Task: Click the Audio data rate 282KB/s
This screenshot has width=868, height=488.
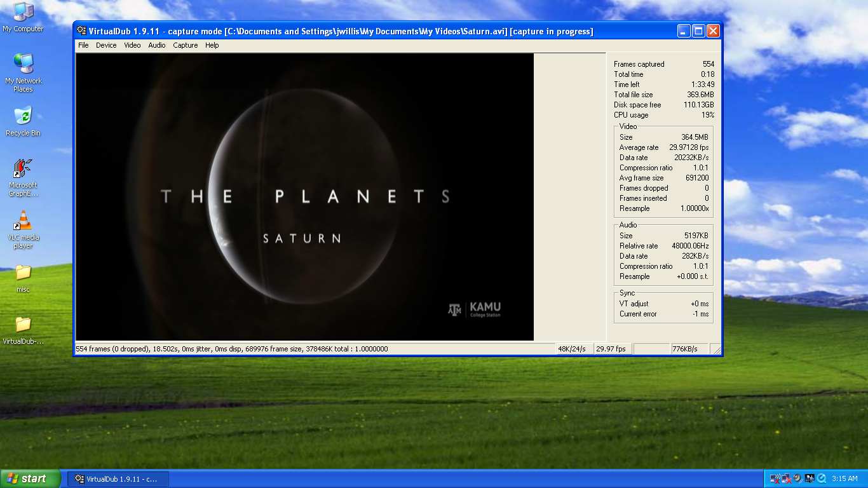Action: point(695,256)
